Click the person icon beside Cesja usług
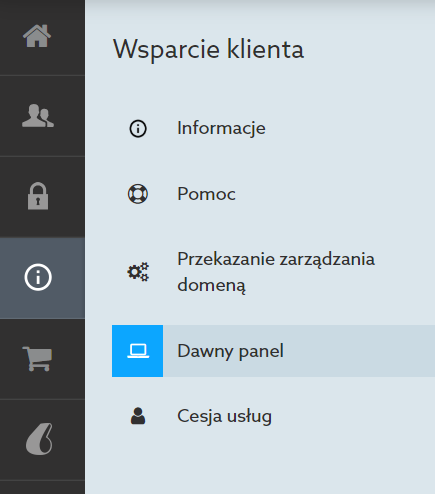Image resolution: width=435 pixels, height=494 pixels. point(138,416)
